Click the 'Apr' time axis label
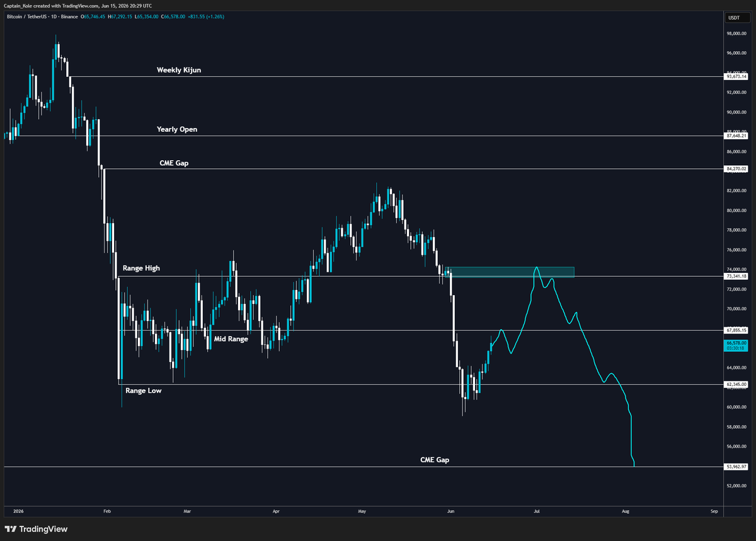This screenshot has height=541, width=756. click(276, 511)
